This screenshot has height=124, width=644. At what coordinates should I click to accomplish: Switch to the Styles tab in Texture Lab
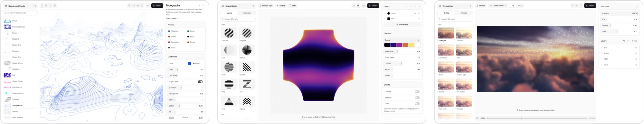446,13
